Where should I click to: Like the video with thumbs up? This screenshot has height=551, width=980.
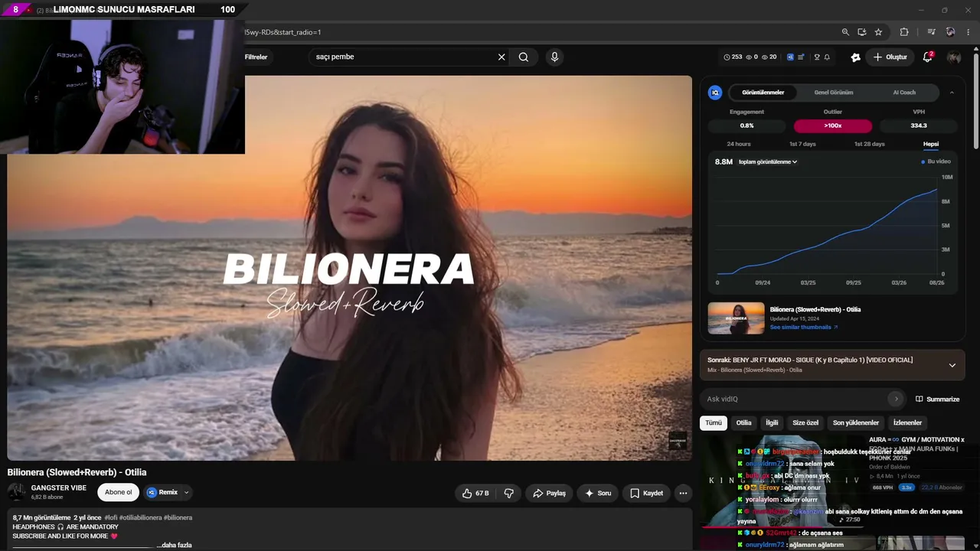click(475, 494)
